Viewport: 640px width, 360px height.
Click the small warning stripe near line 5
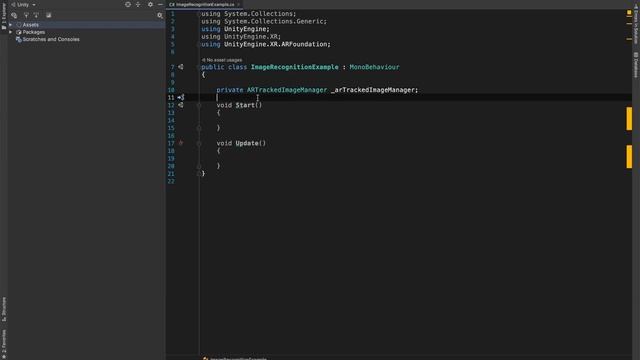(629, 40)
